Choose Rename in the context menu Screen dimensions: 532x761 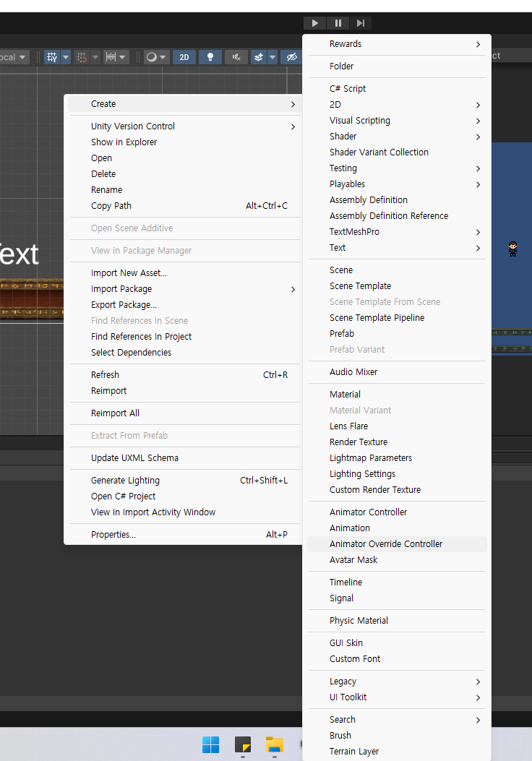click(x=184, y=190)
